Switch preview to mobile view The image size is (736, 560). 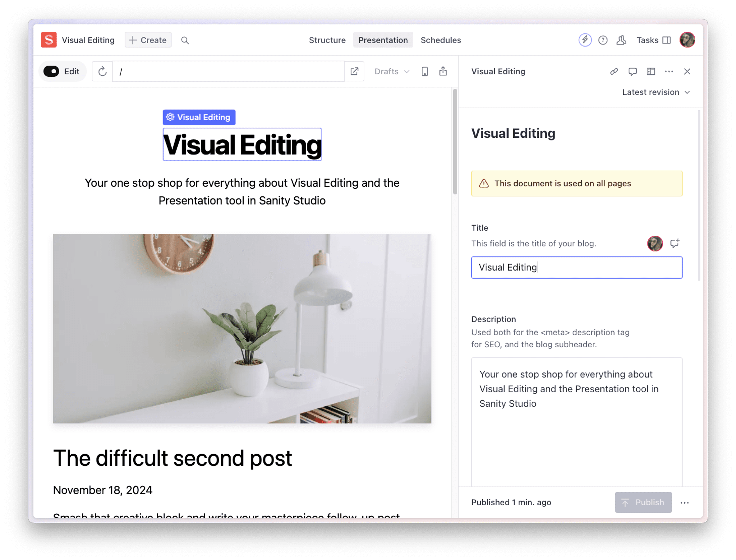coord(425,71)
